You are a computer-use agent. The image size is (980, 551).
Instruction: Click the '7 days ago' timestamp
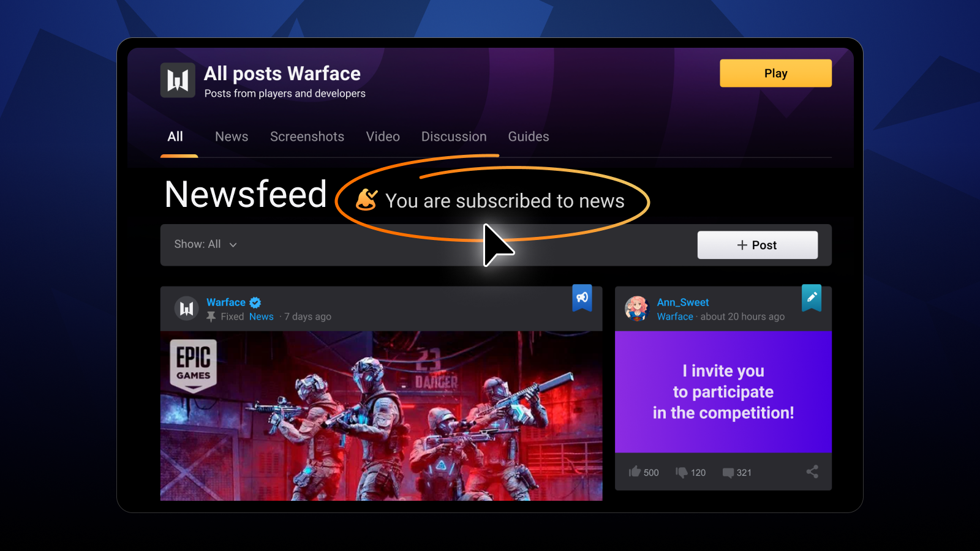tap(307, 317)
